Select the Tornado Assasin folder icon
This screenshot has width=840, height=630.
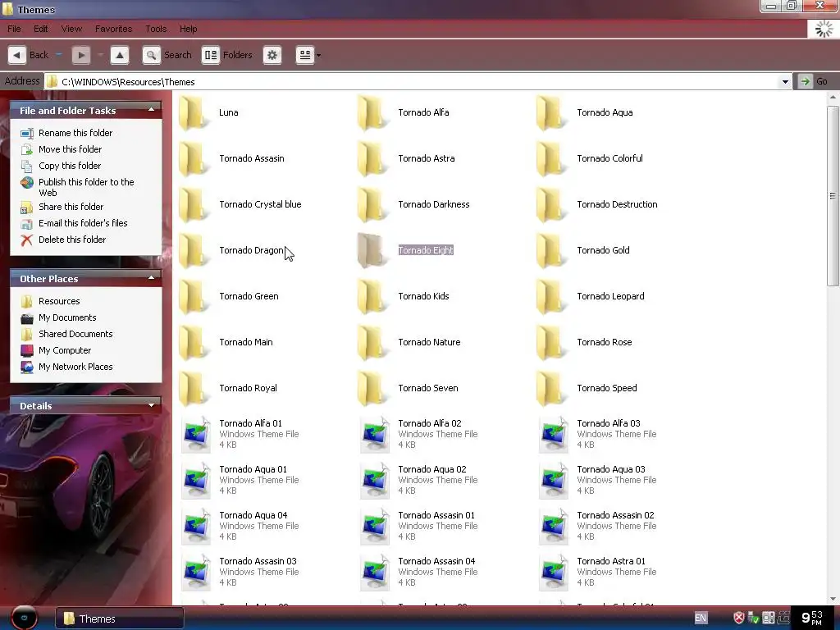click(193, 158)
